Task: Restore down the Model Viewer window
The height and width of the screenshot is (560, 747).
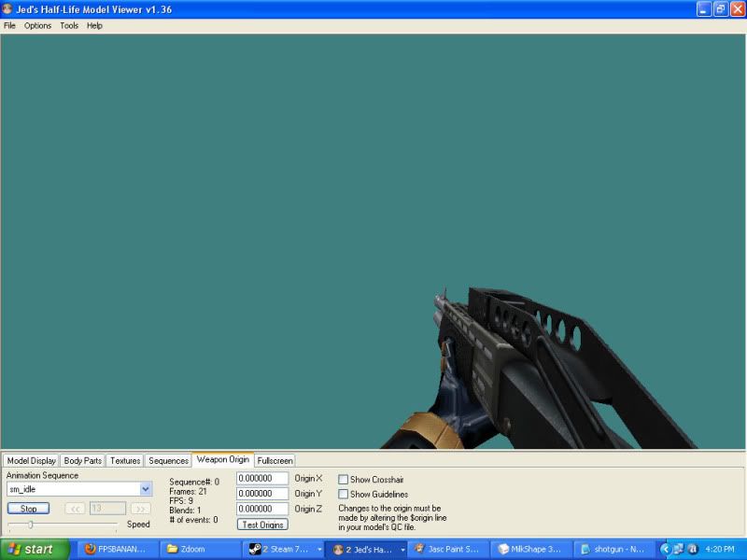Action: tap(720, 9)
